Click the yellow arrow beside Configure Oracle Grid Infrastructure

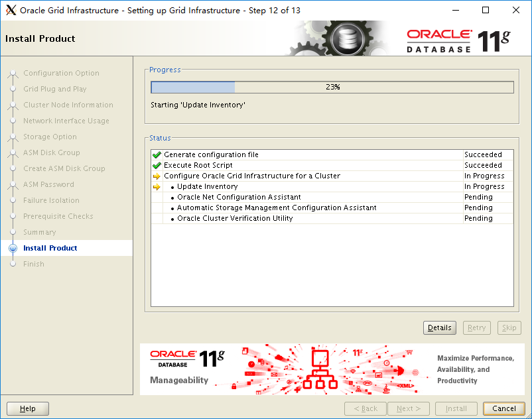(x=157, y=176)
